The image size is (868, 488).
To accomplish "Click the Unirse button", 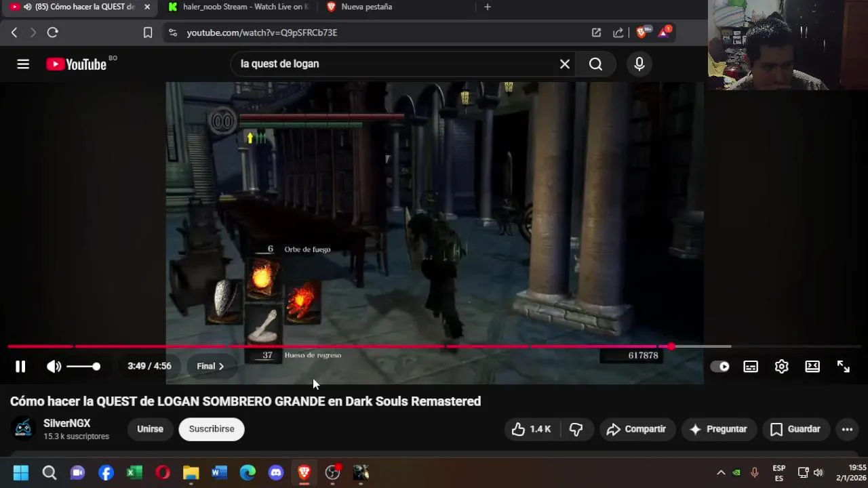I will pos(150,429).
